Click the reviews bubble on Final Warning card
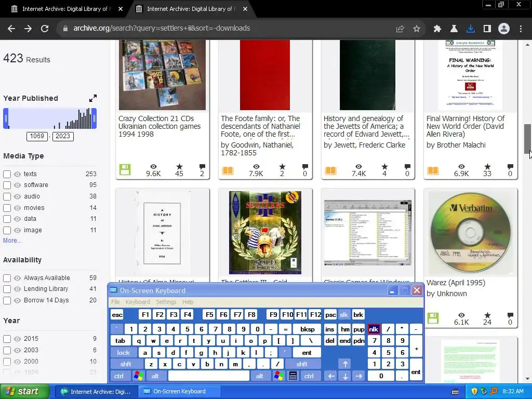Screen dimensions: 532x399 pyautogui.click(x=510, y=167)
